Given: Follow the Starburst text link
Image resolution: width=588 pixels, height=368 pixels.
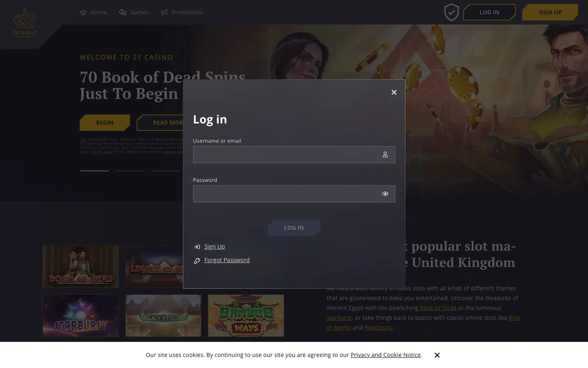Looking at the screenshot, I should coord(339,318).
